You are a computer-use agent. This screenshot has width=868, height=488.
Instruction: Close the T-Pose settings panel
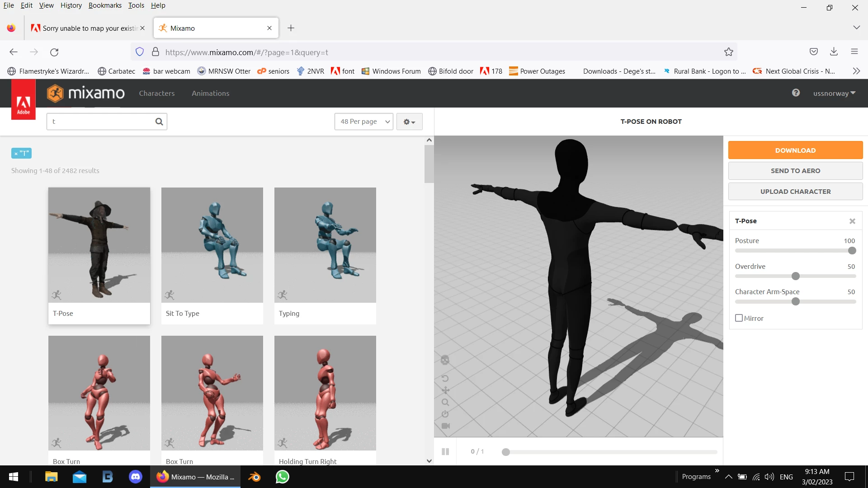coord(852,221)
